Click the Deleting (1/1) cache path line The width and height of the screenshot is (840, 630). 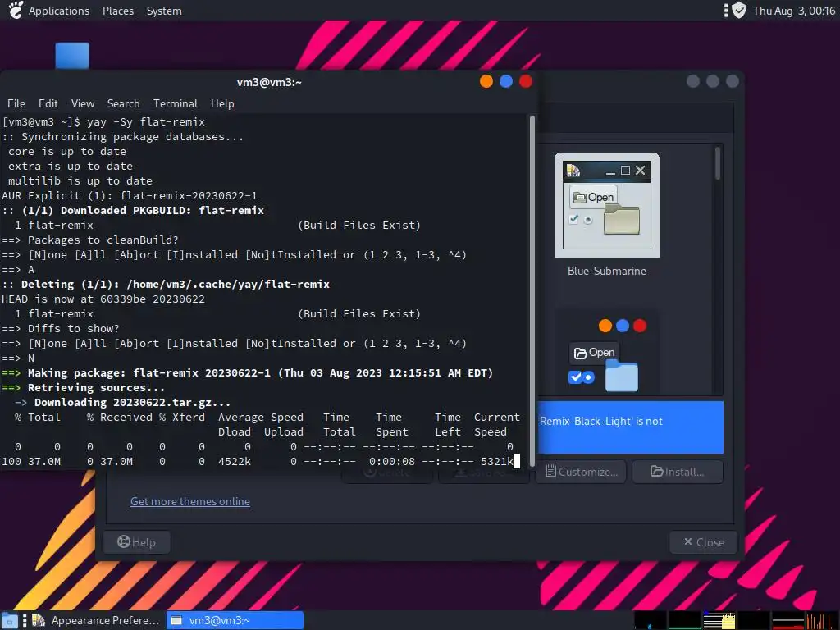tap(166, 285)
